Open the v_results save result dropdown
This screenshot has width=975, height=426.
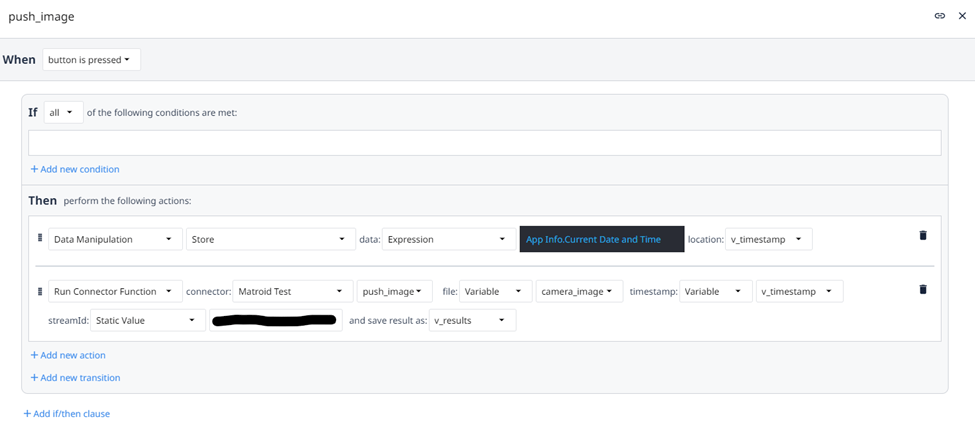click(x=472, y=320)
